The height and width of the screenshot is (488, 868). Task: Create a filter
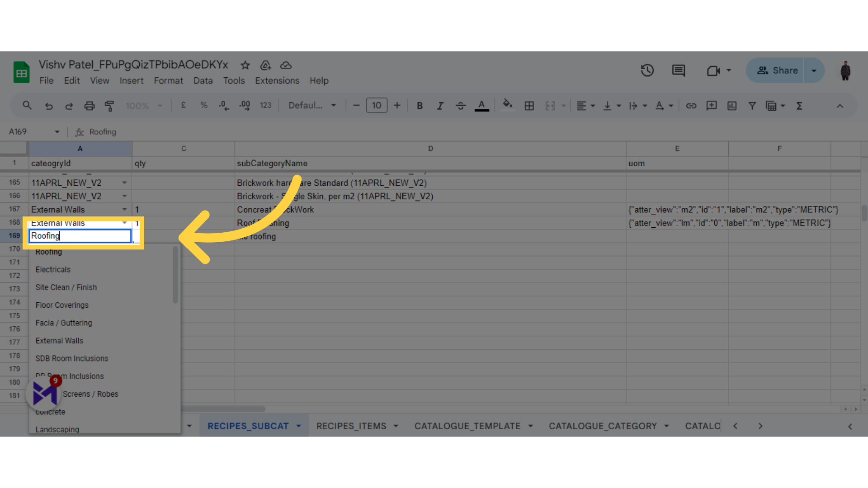coord(752,106)
